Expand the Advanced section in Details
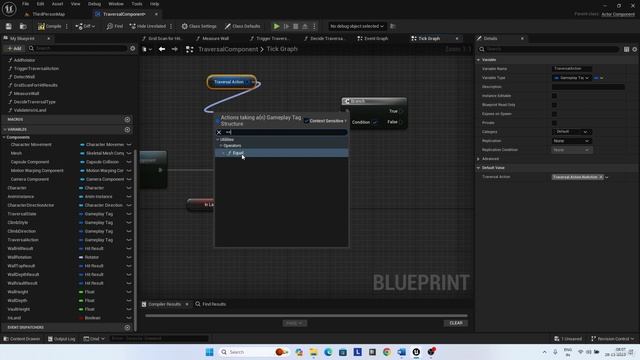640x360 pixels. [x=478, y=159]
